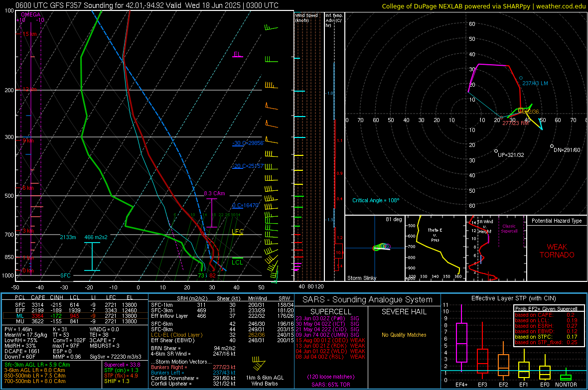Image resolution: width=588 pixels, height=390 pixels.
Task: Select the highlighted ML parcel row
Action: point(76,316)
